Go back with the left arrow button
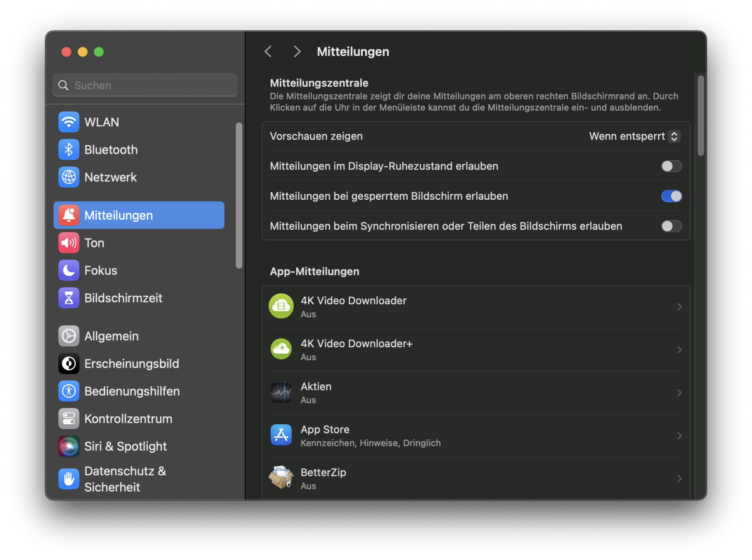Viewport: 752px width, 560px height. tap(269, 52)
